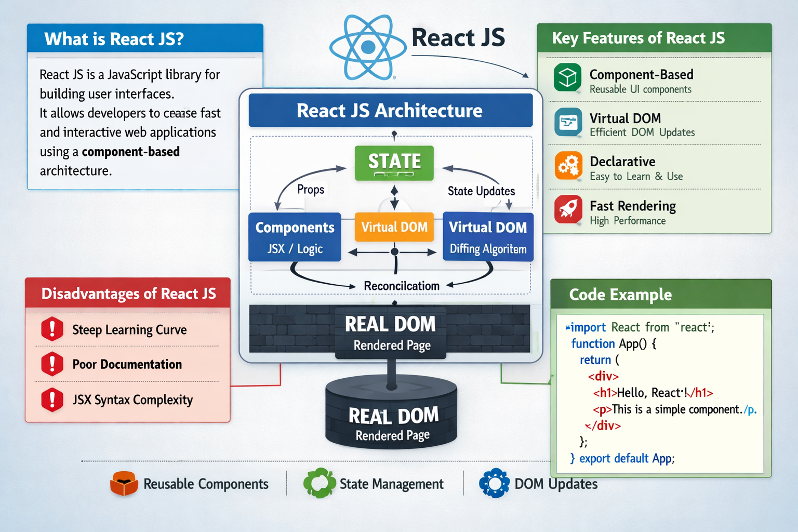Click the orange gears Declarative icon
This screenshot has width=798, height=532.
point(568,166)
